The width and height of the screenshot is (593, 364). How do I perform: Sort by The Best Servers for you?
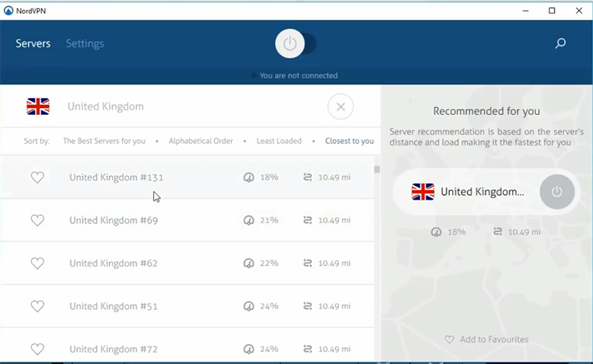point(104,141)
